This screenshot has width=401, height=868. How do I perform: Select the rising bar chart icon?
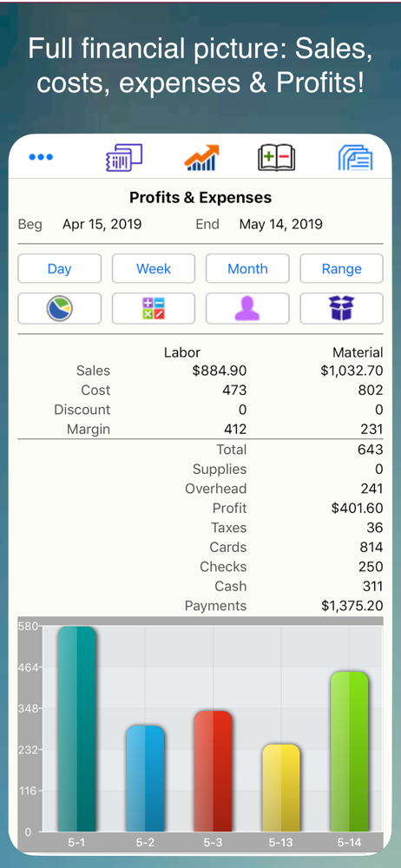tap(201, 158)
